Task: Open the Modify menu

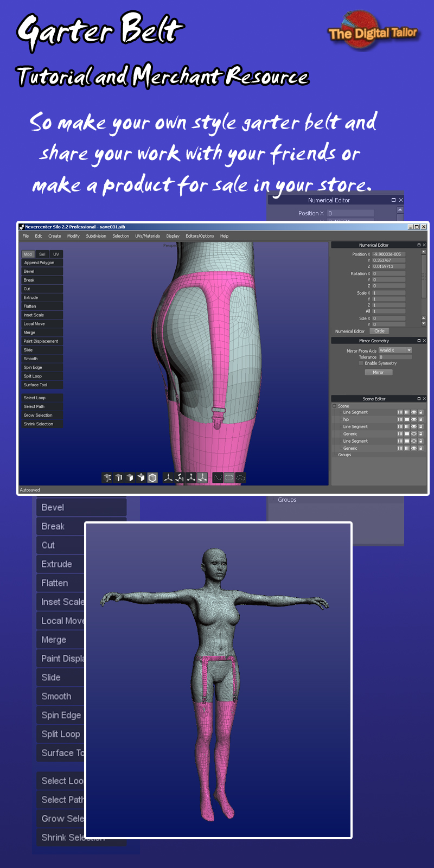Action: pyautogui.click(x=73, y=236)
